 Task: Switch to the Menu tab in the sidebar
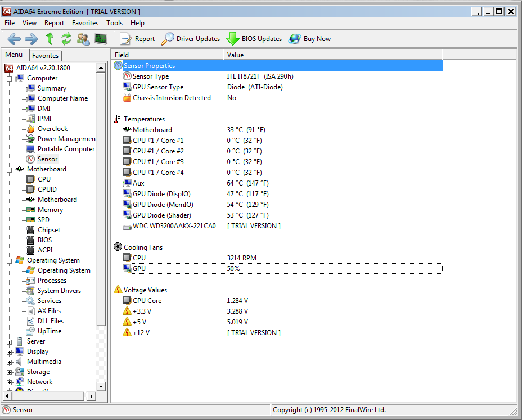tap(14, 55)
